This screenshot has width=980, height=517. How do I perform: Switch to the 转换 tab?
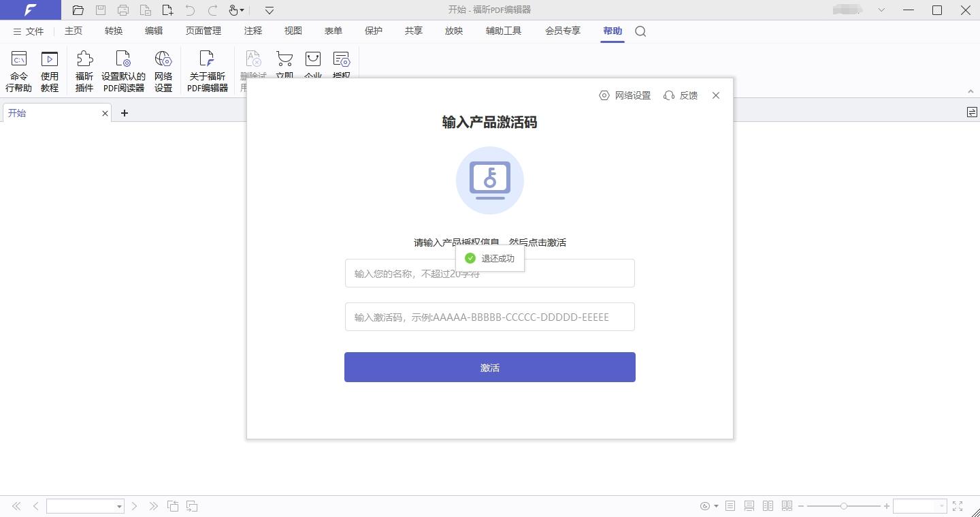click(114, 31)
